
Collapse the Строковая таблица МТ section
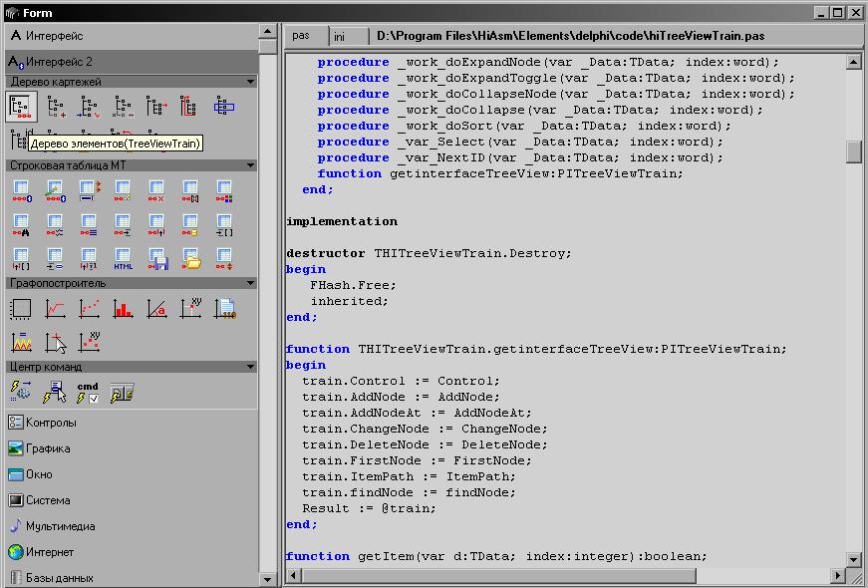click(x=250, y=165)
